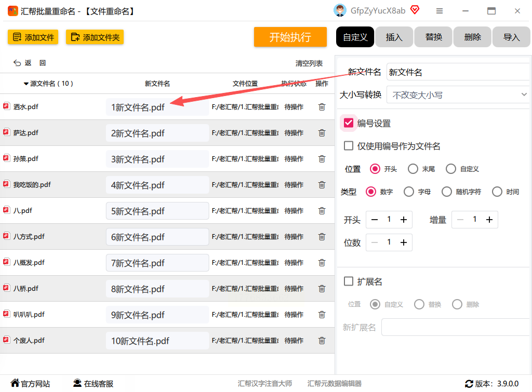
Task: Open 在线客服 support icon
Action: tap(77, 383)
